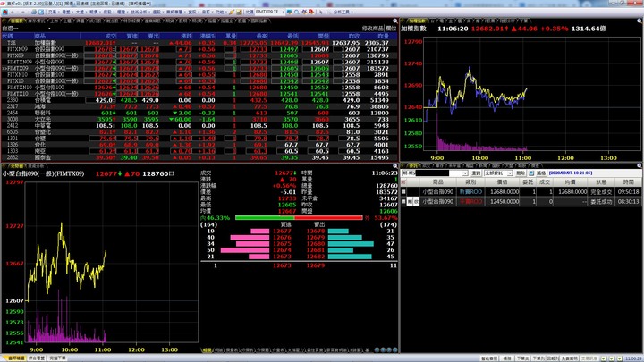
Task: Open the 大盤 menu dropdown
Action: (x=80, y=13)
